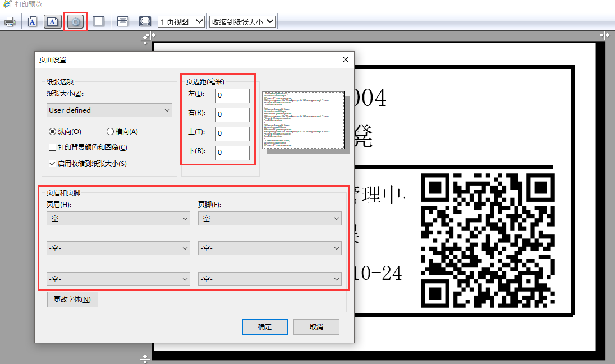Viewport: 615px width, 364px height.
Task: Click the view full page icon
Action: coord(145,21)
